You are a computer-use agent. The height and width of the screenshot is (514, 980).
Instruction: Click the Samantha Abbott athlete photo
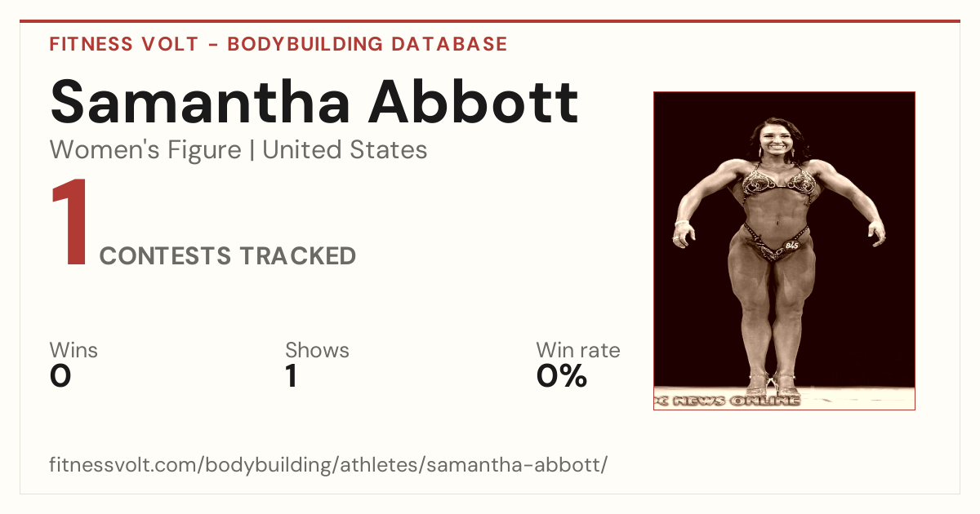click(x=784, y=250)
